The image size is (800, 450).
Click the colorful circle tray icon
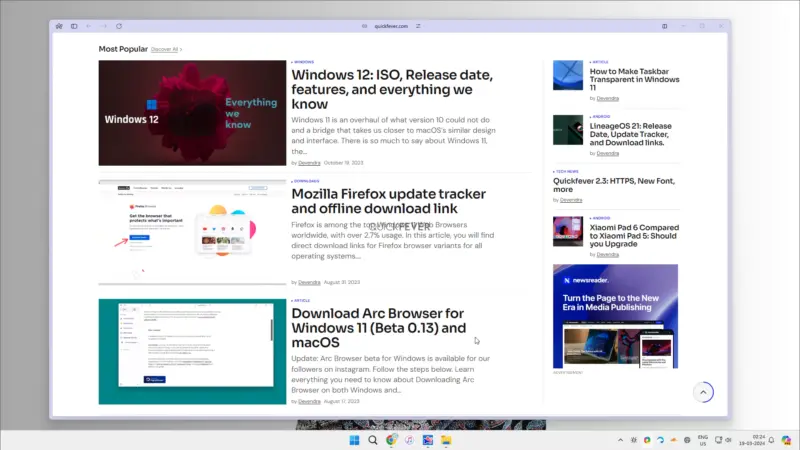point(647,440)
